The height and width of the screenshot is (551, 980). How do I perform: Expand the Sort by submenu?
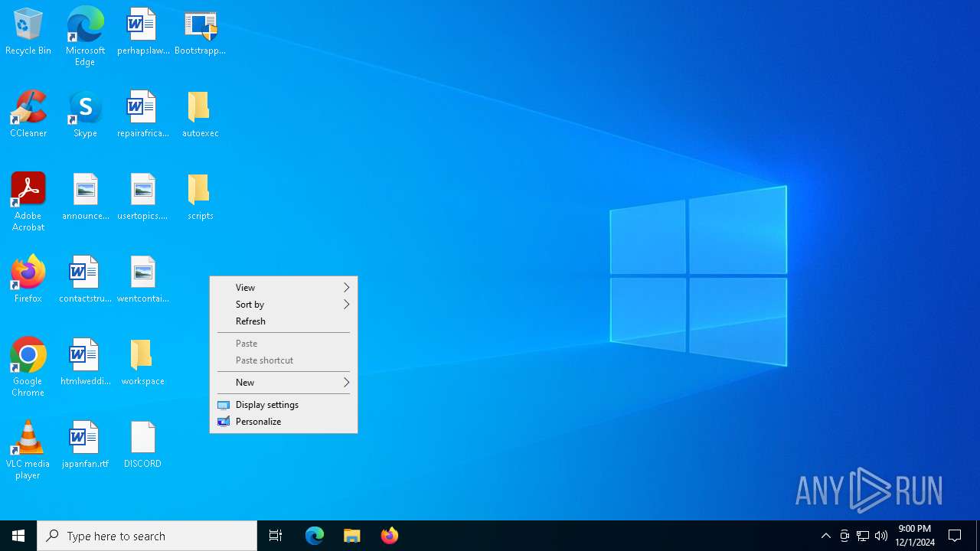coord(283,305)
